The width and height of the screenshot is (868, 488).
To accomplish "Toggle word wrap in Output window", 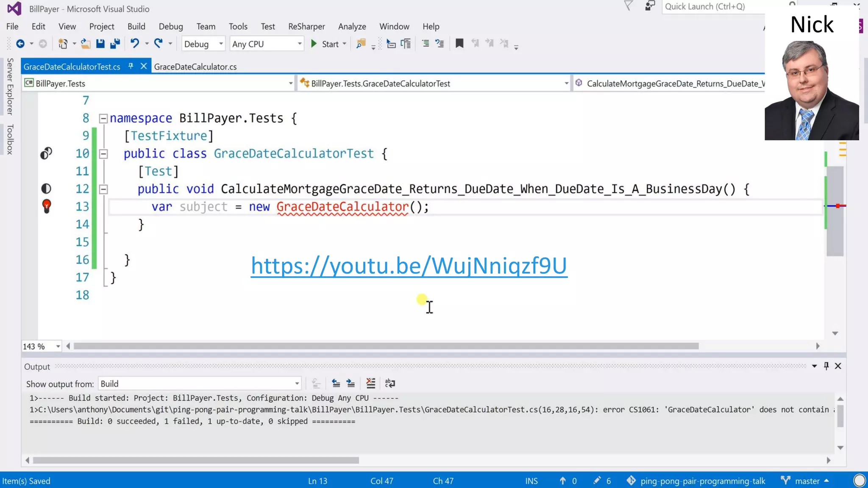I will 390,384.
